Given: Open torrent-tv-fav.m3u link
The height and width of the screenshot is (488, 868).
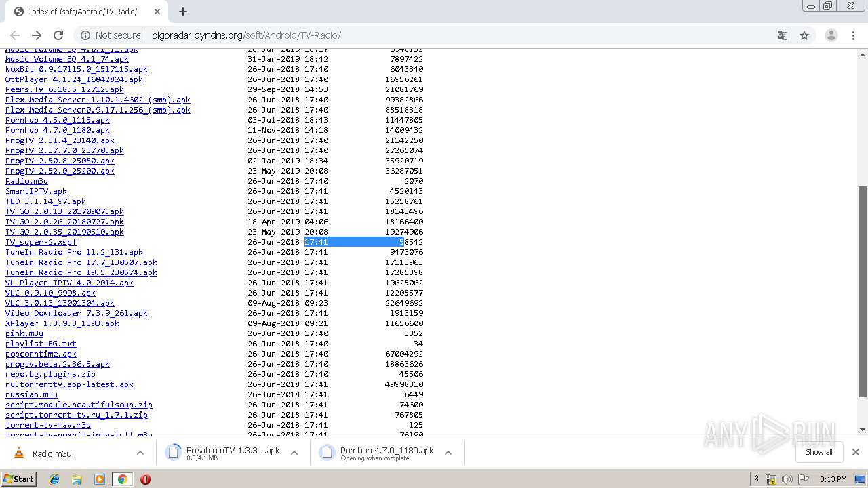Looking at the screenshot, I should (48, 425).
